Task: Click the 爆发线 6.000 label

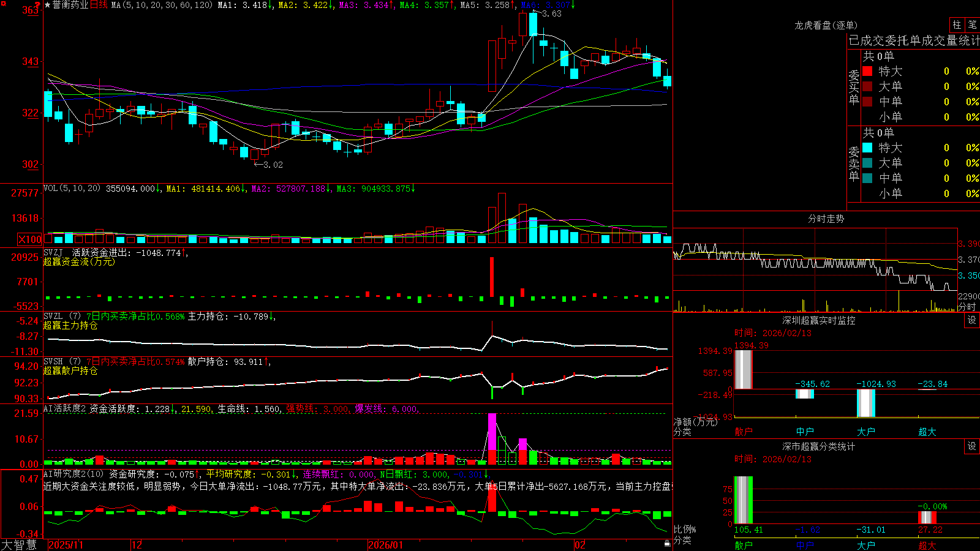Action: (x=386, y=409)
